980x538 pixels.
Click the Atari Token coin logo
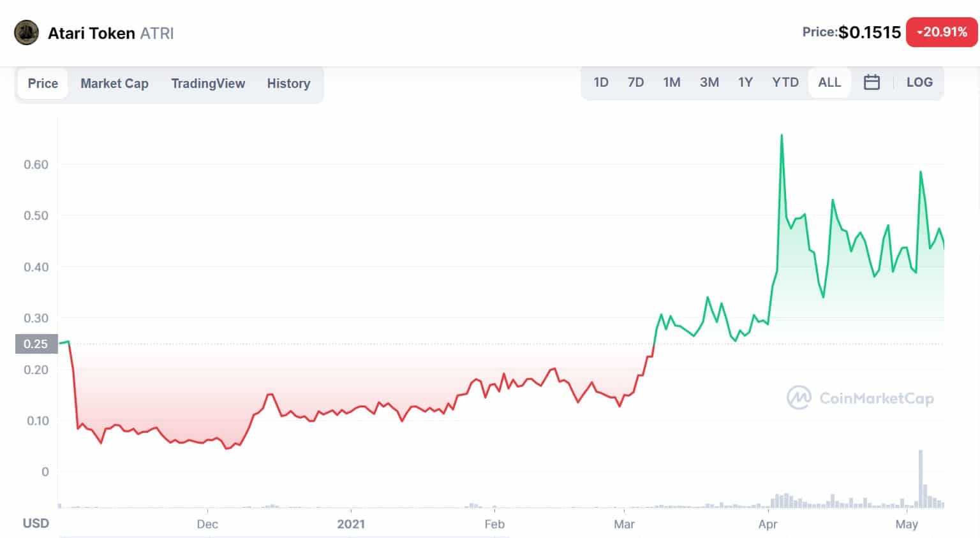[26, 33]
